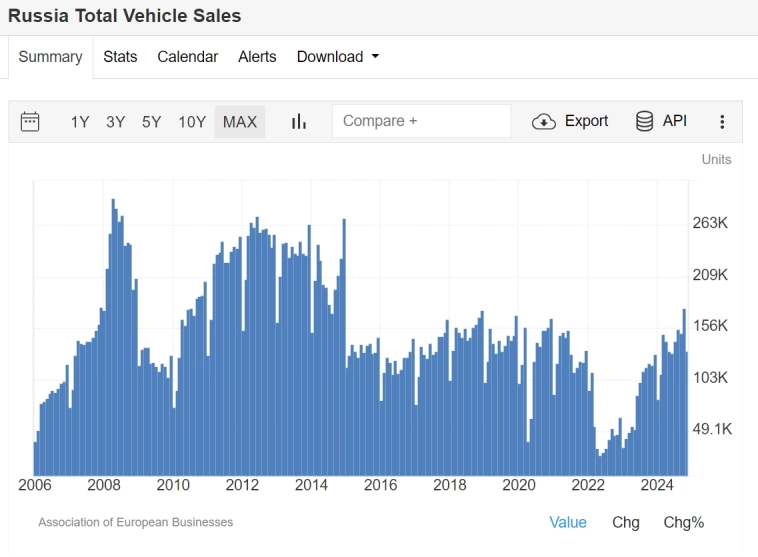Click the API database icon
The image size is (758, 557).
[645, 121]
